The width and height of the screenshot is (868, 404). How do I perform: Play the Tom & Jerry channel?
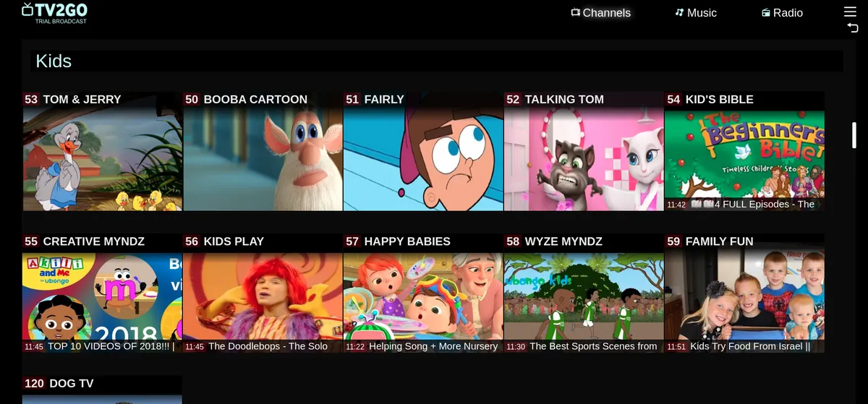[102, 159]
